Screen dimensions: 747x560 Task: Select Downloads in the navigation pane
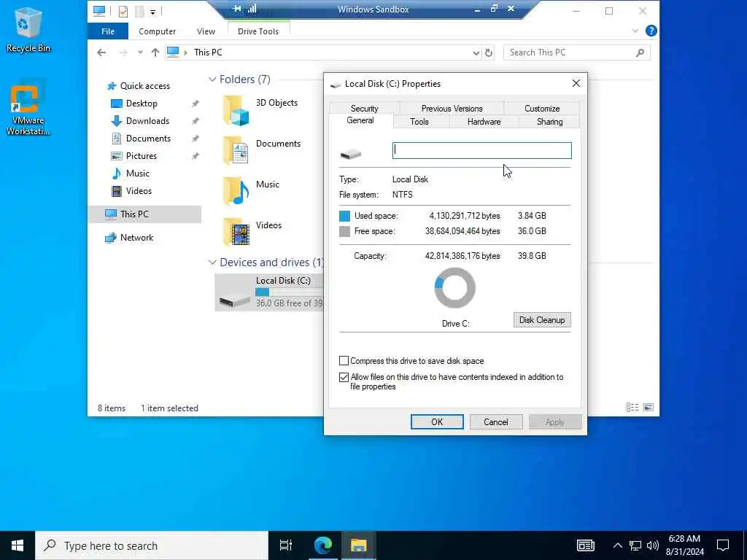coord(147,121)
